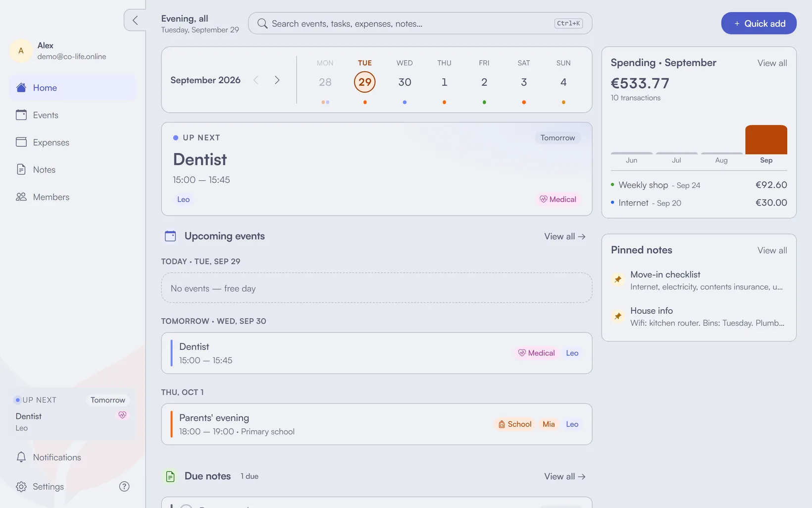View all pinned notes
812x508 pixels.
coord(772,250)
